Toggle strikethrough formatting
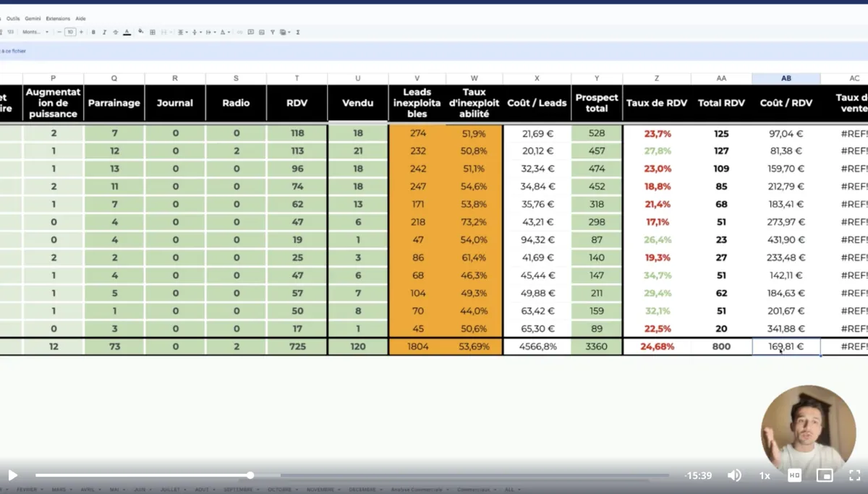Screen dimensions: 868x494 tap(116, 32)
